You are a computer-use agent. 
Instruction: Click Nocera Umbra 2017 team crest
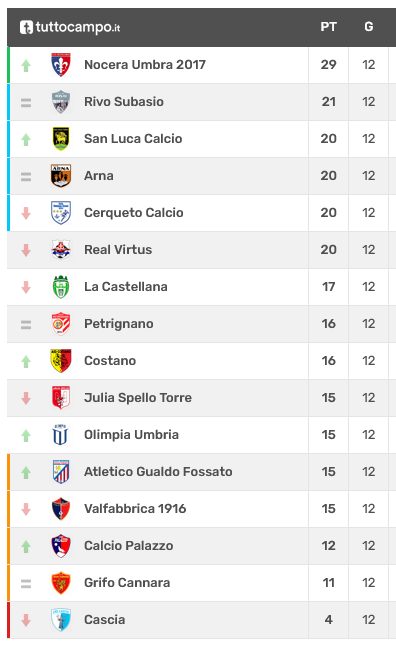point(61,65)
